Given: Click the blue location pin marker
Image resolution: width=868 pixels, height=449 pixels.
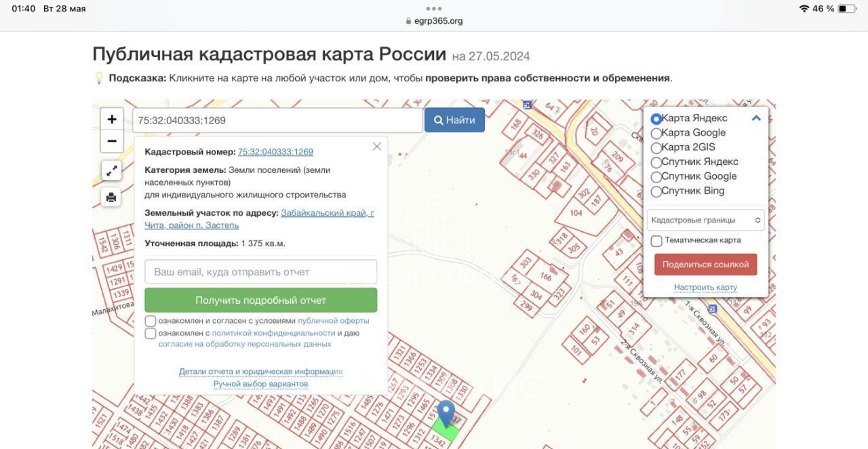Looking at the screenshot, I should (446, 412).
